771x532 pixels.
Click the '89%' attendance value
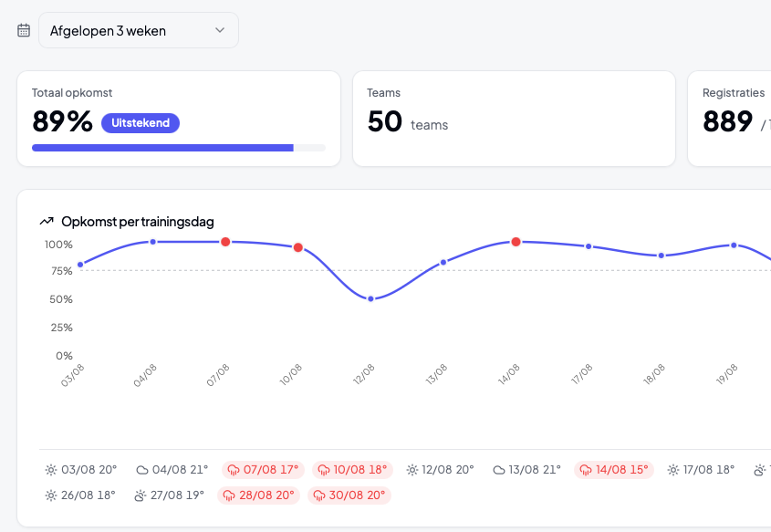pos(62,121)
